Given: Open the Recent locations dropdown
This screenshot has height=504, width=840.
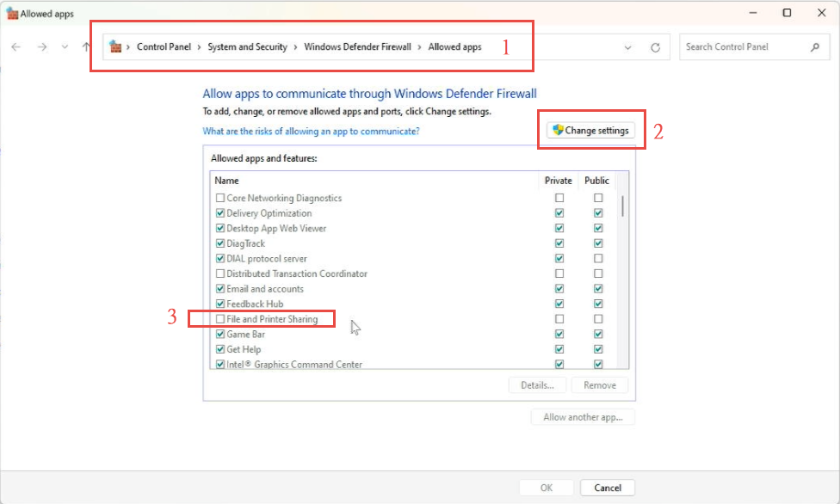Looking at the screenshot, I should coord(65,47).
